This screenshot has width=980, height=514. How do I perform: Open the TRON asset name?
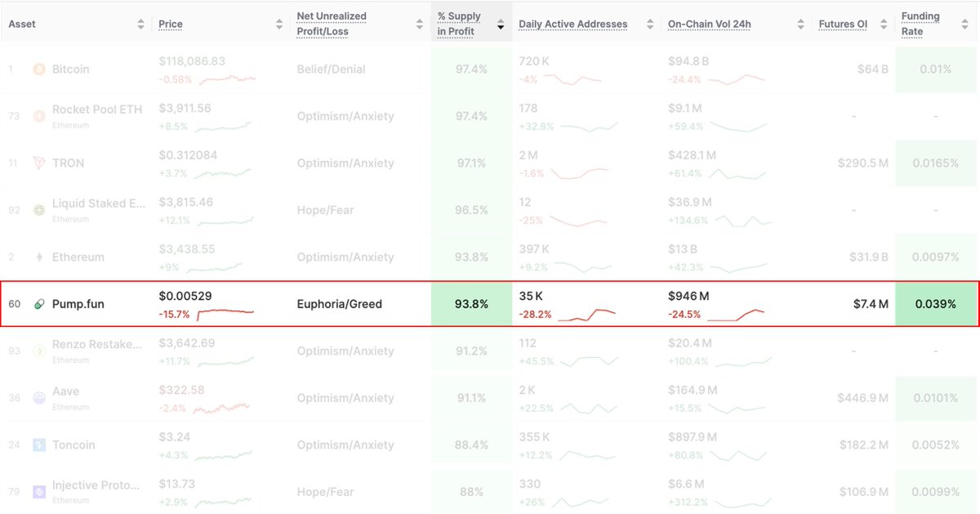tap(68, 163)
